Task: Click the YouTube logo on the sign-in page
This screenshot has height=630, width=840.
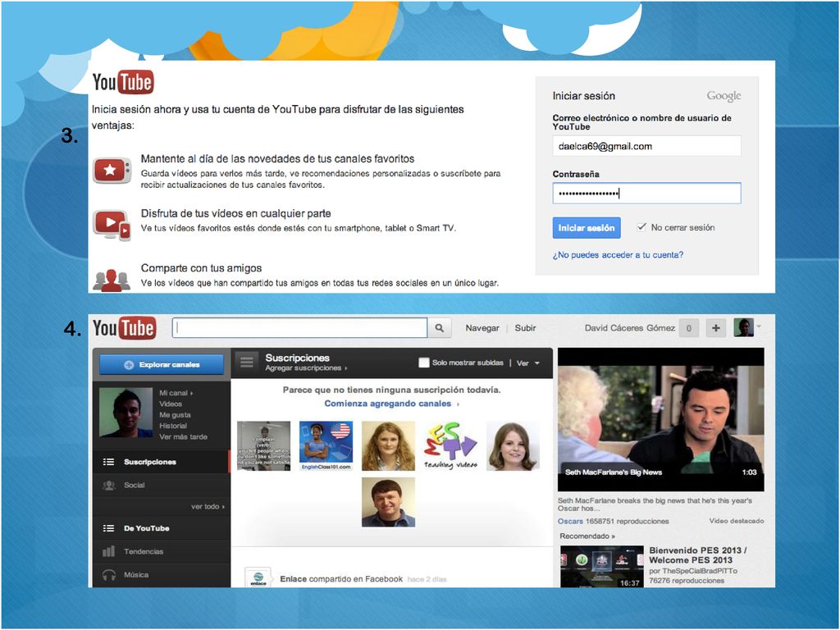Action: (x=123, y=82)
